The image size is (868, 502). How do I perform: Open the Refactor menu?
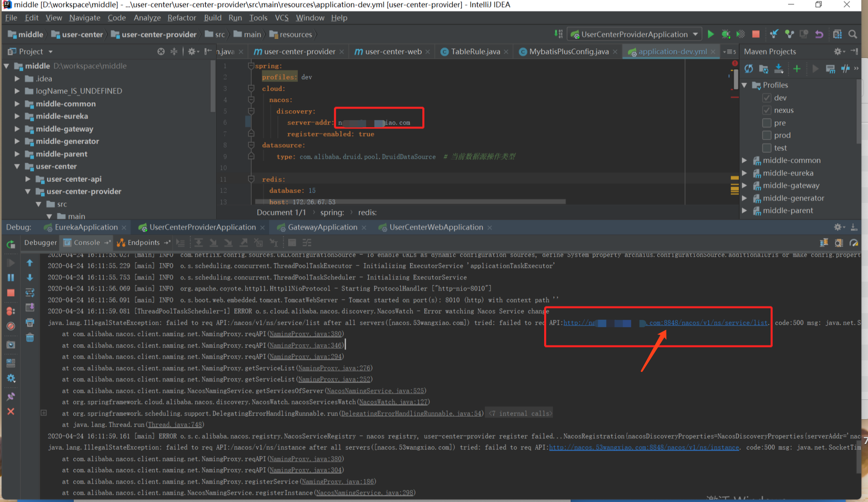click(181, 18)
